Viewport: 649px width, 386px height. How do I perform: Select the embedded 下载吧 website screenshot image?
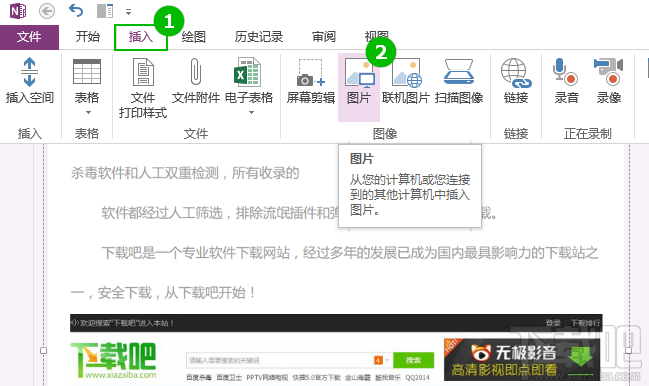coord(336,350)
